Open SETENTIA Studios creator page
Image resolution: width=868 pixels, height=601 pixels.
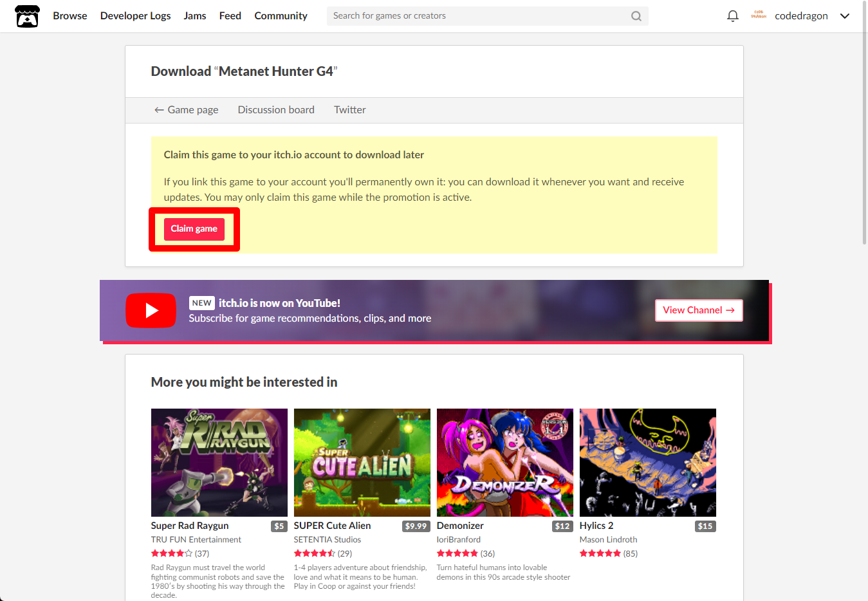pyautogui.click(x=328, y=540)
